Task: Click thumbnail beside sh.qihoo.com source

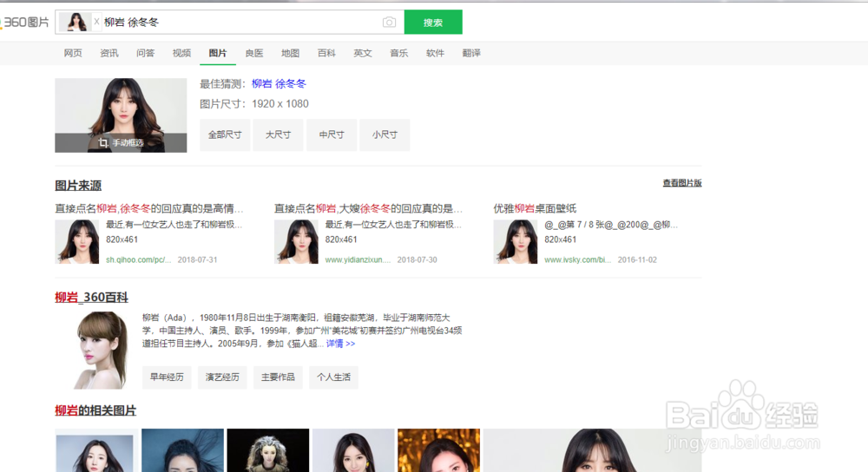Action: pos(77,241)
